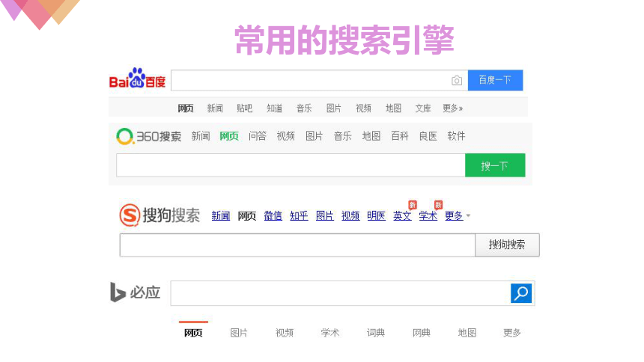The width and height of the screenshot is (644, 362).
Task: Select Bing 图片 tab
Action: 239,332
